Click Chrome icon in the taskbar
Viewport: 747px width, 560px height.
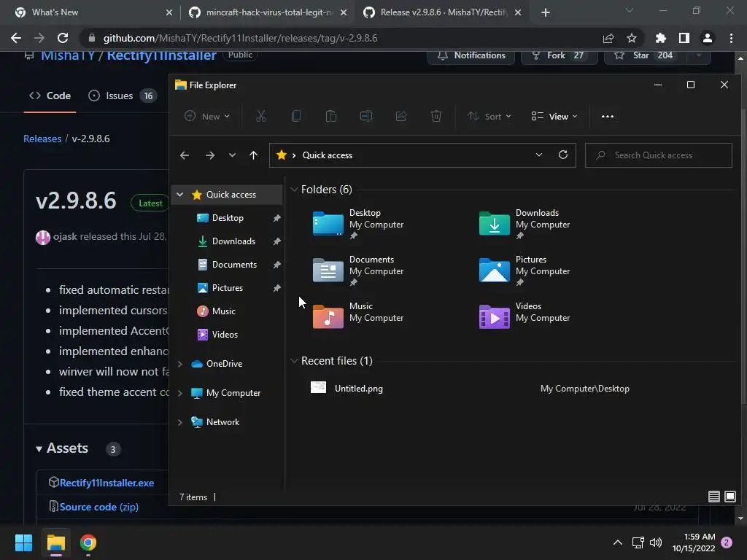point(88,542)
